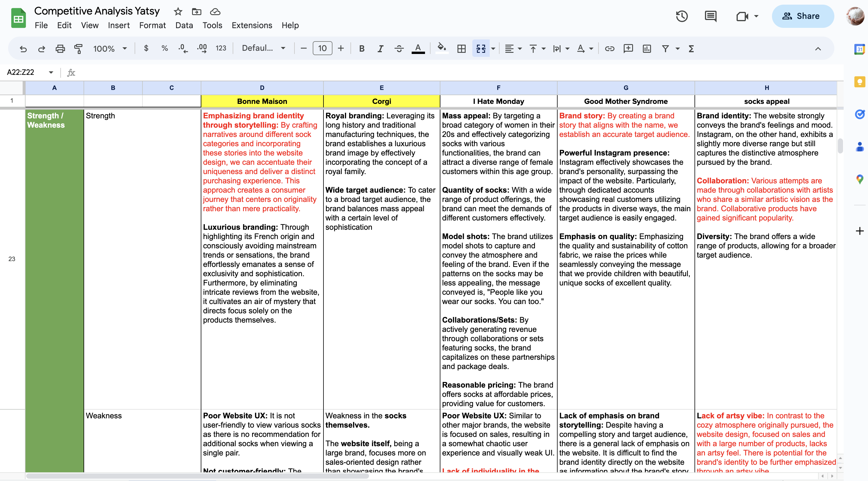Open the Sheets home icon
Viewport: 868px width, 481px height.
tap(19, 18)
